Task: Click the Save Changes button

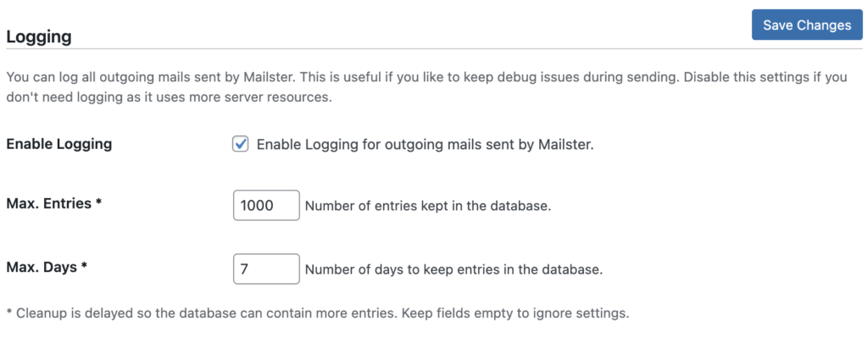Action: (x=806, y=25)
